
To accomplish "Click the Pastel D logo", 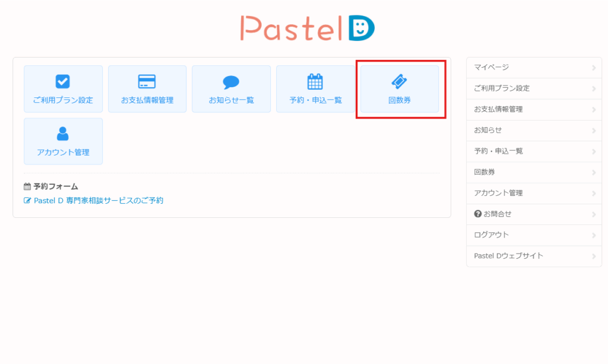I will point(307,28).
